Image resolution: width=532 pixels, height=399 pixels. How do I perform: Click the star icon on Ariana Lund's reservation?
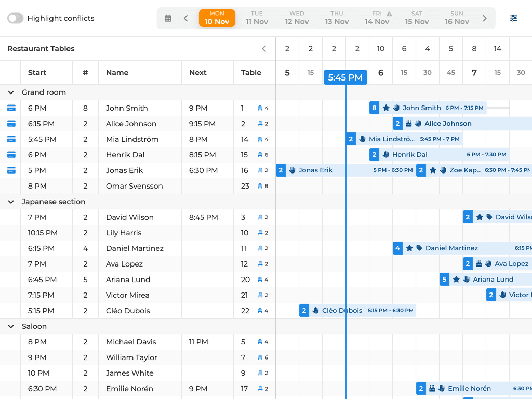click(x=456, y=279)
